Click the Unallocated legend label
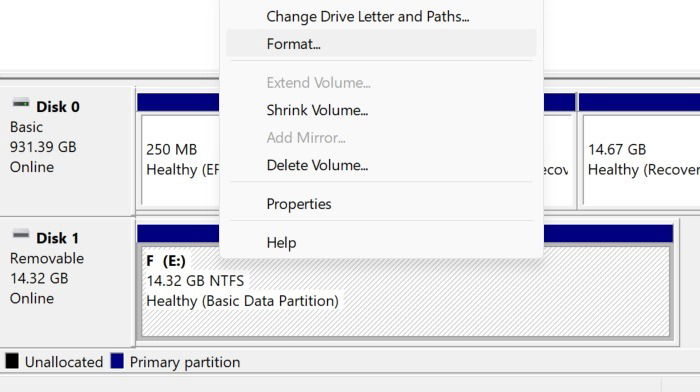Viewport: 700px width, 392px height. coord(64,362)
